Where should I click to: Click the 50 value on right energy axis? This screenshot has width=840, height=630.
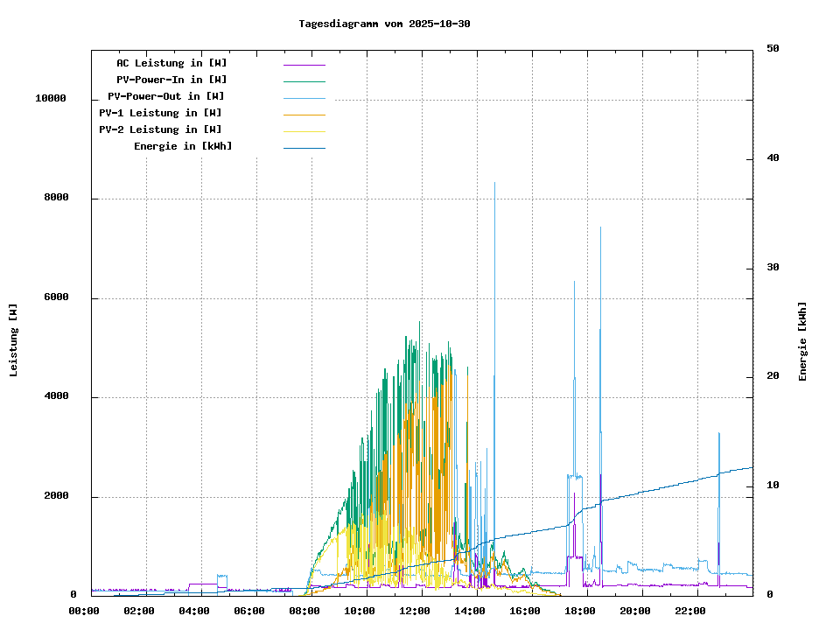coord(773,49)
